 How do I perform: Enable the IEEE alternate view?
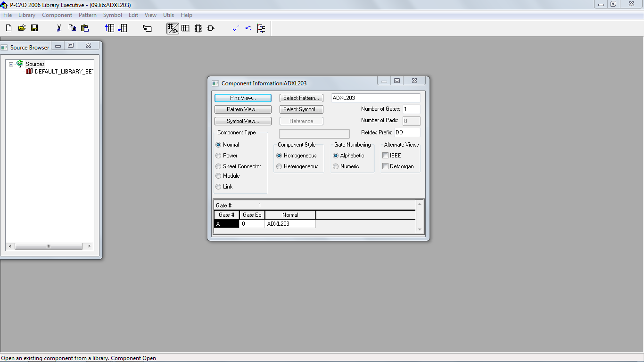pyautogui.click(x=386, y=156)
